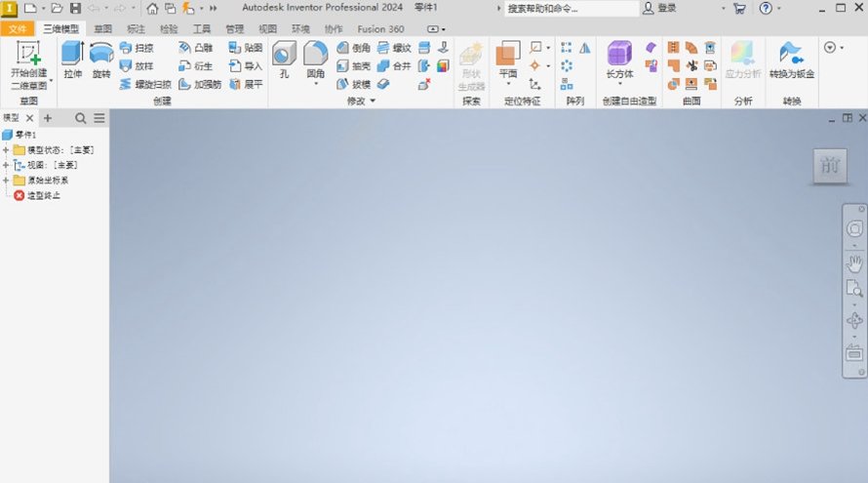Image resolution: width=868 pixels, height=483 pixels.
Task: Select the Mirror tool in 阵列 panel
Action: point(585,48)
